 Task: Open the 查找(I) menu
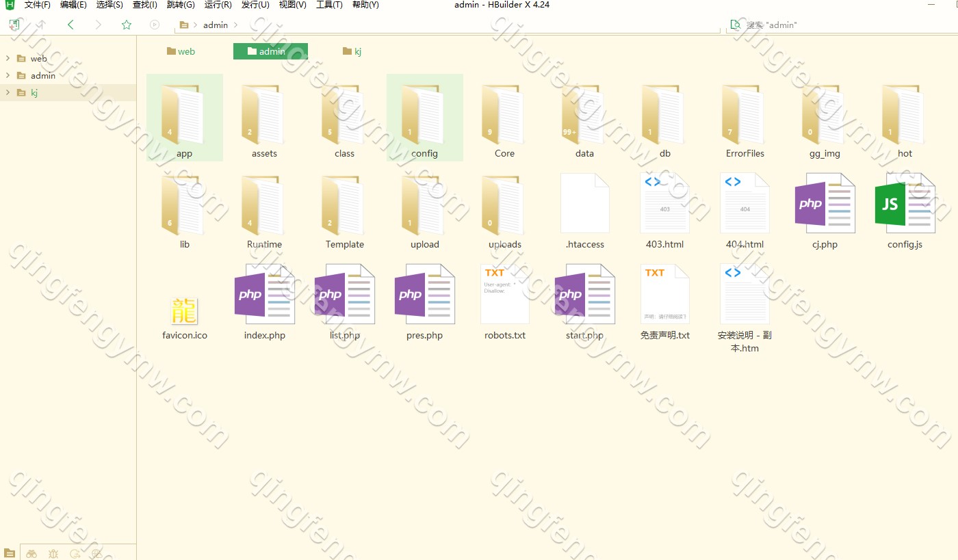pos(145,5)
